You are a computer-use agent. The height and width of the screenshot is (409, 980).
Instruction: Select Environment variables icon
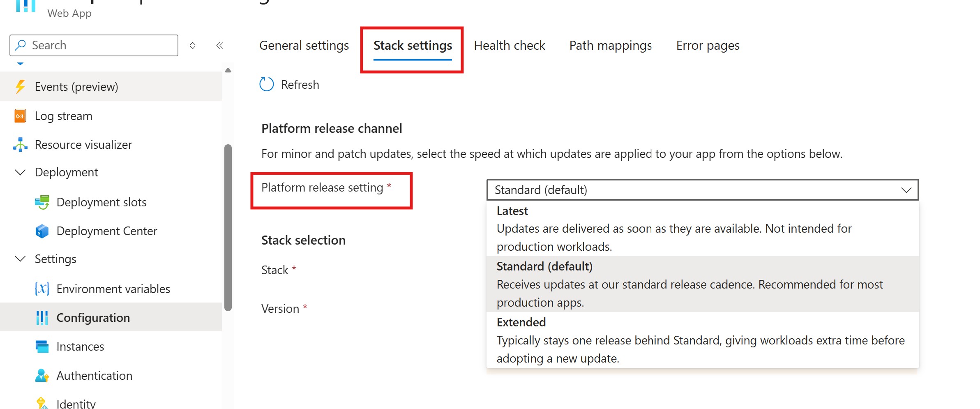(x=42, y=289)
